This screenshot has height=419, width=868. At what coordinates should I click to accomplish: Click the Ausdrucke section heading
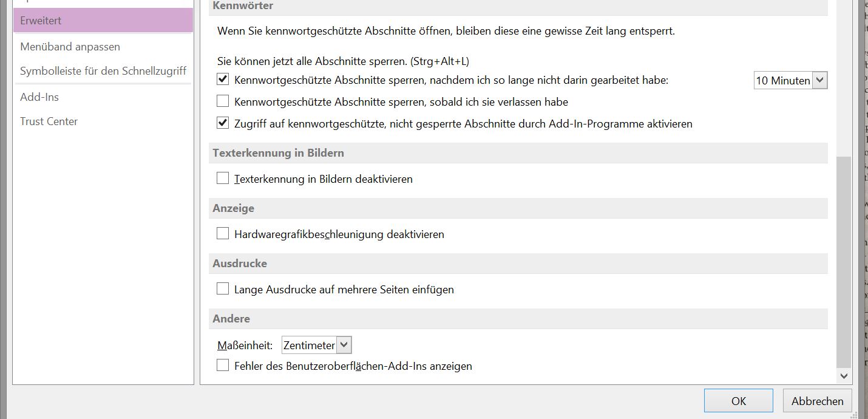pos(240,264)
